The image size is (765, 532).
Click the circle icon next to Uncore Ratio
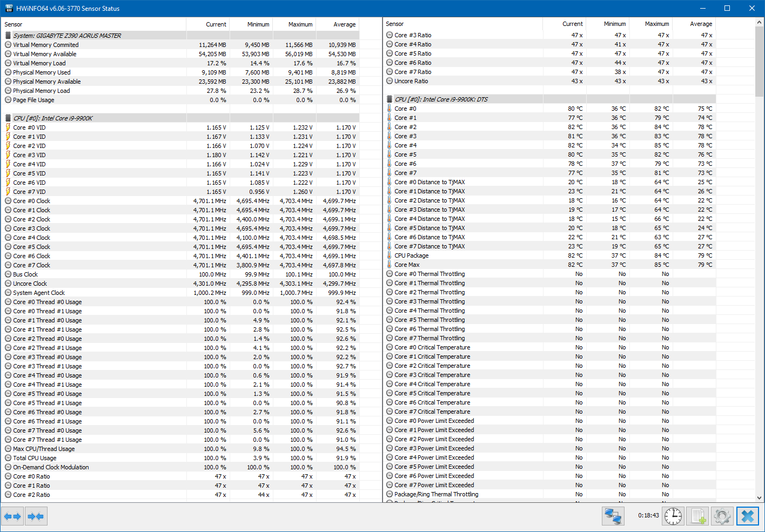pyautogui.click(x=390, y=81)
